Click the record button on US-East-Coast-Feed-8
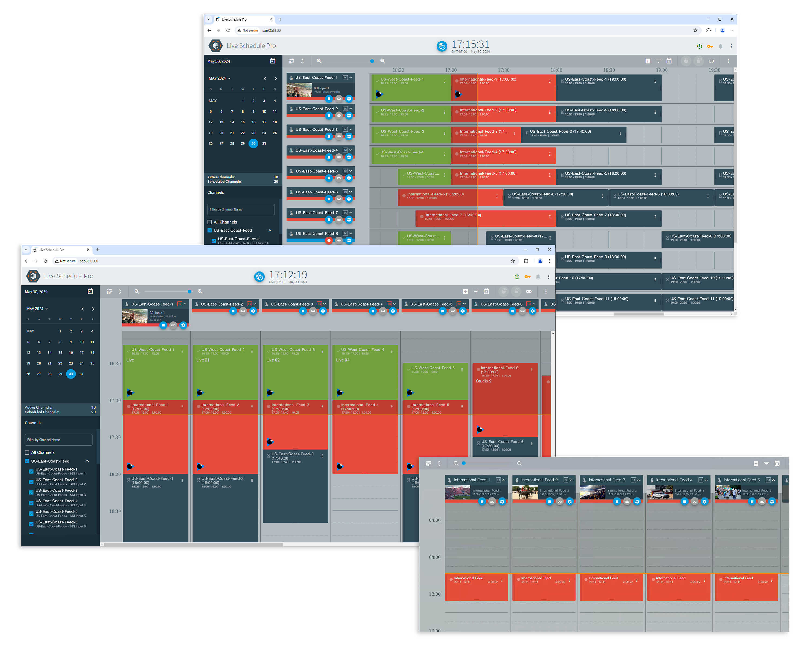Screen dimensions: 812x656 (329, 240)
